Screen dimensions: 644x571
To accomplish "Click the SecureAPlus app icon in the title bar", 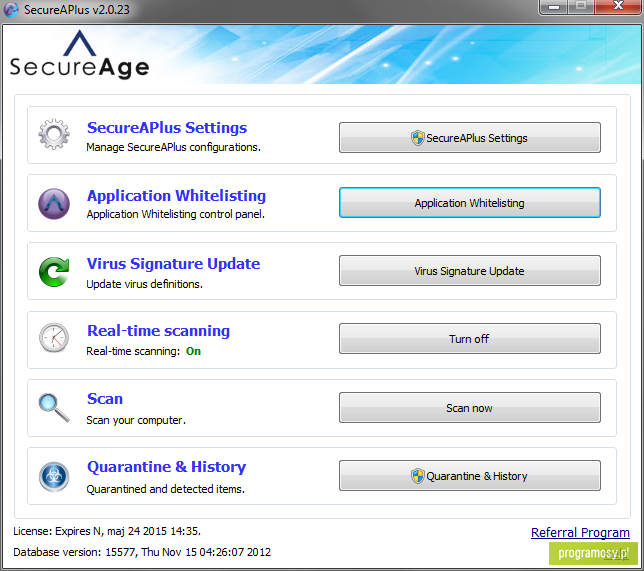I will pos(11,9).
